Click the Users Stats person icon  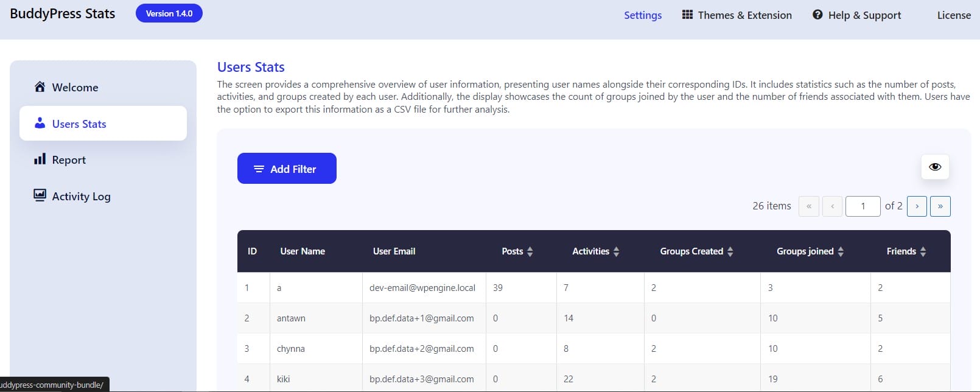coord(40,124)
